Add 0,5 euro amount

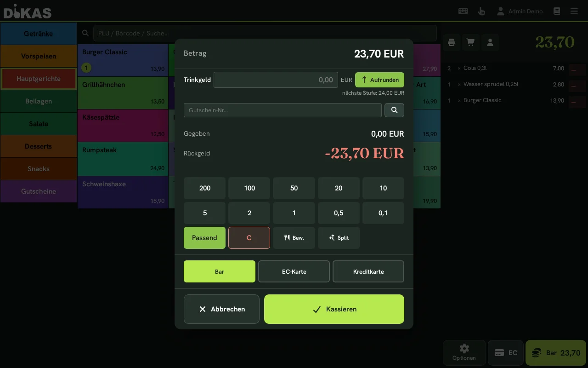click(x=339, y=213)
